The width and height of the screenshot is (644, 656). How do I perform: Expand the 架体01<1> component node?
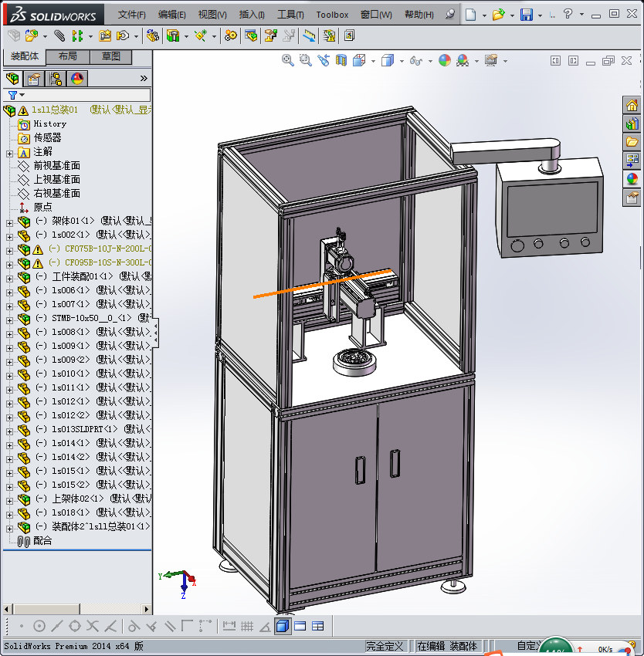point(9,223)
